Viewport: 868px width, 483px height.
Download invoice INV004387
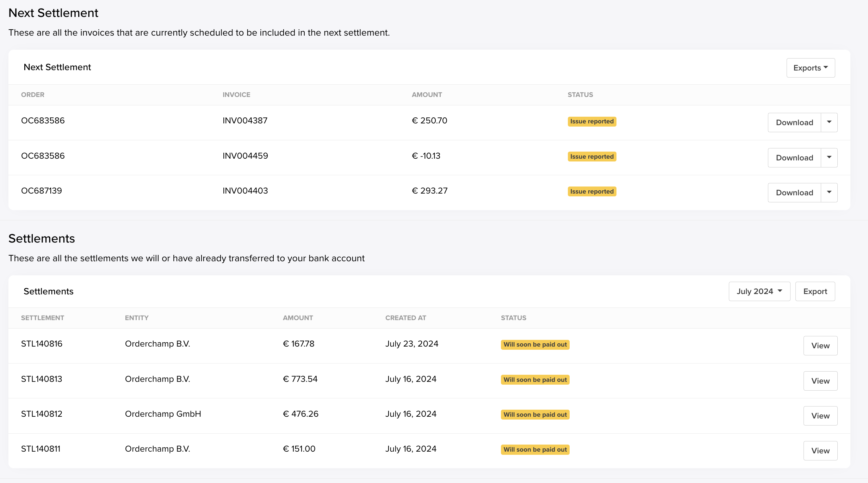[x=794, y=122]
